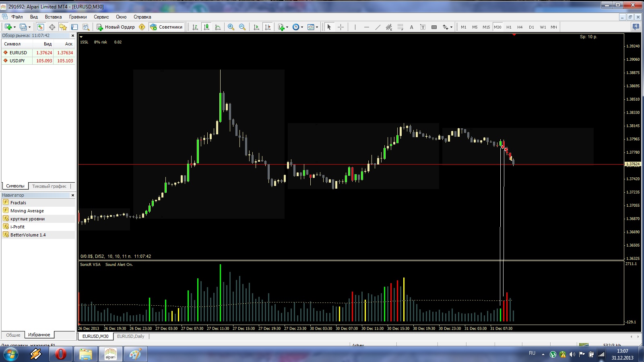Toggle the M30 timeframe button

497,27
